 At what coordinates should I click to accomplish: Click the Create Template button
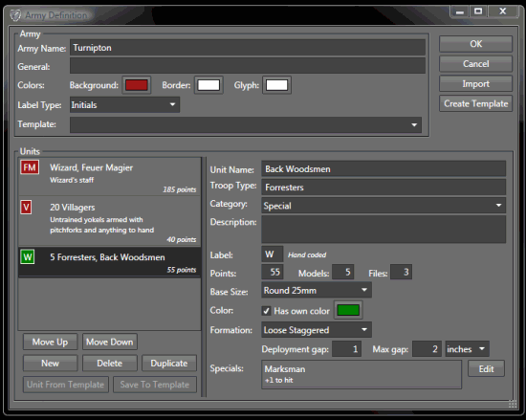click(x=475, y=103)
